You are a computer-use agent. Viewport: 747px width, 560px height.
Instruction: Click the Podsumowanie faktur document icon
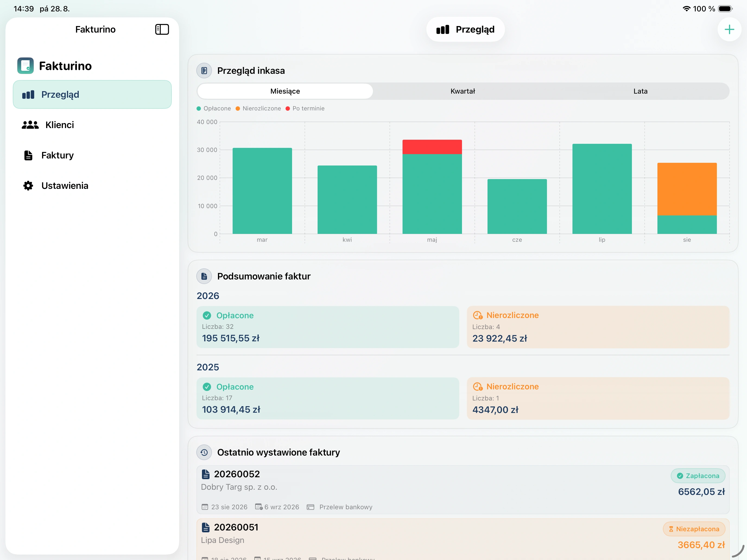pyautogui.click(x=204, y=276)
